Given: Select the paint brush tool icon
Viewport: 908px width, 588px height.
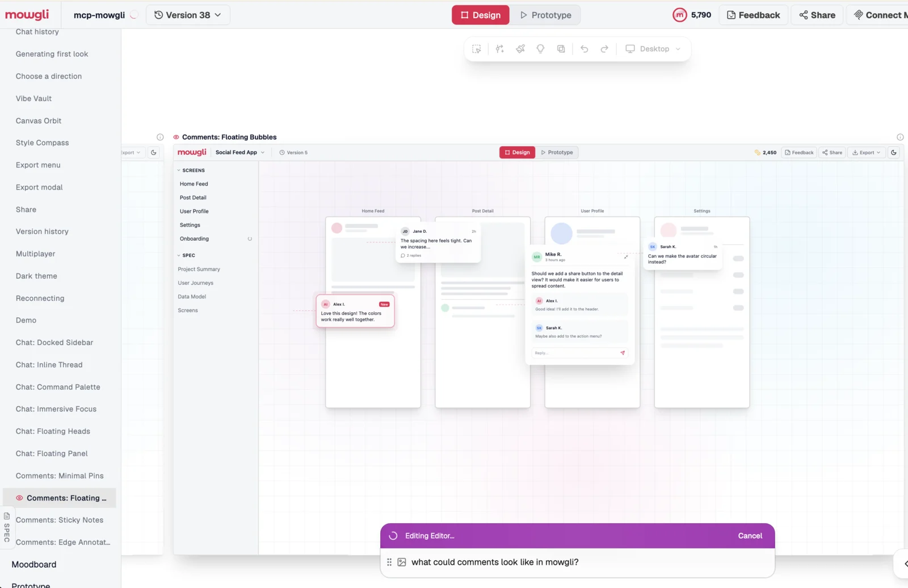Looking at the screenshot, I should [520, 49].
